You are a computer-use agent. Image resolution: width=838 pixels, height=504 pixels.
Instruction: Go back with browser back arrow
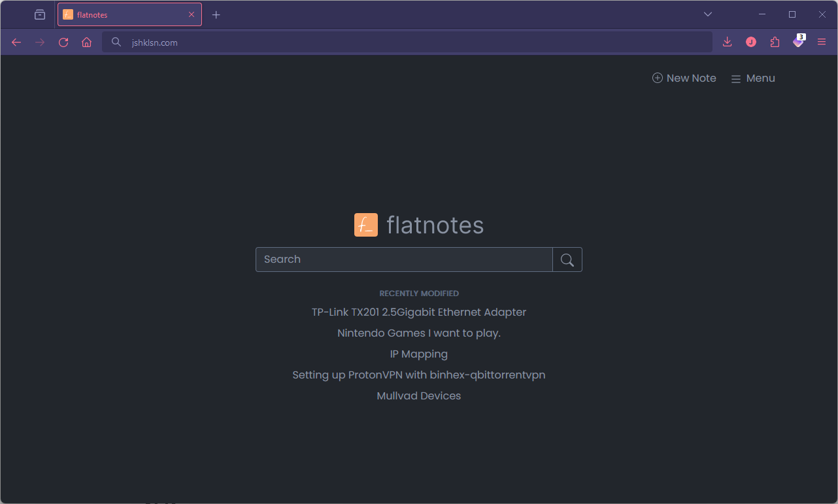[16, 42]
